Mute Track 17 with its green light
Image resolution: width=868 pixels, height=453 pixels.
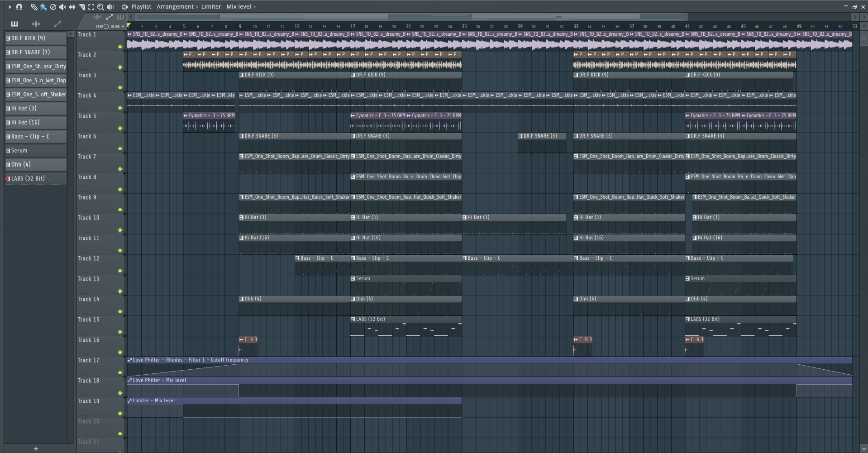tap(120, 372)
